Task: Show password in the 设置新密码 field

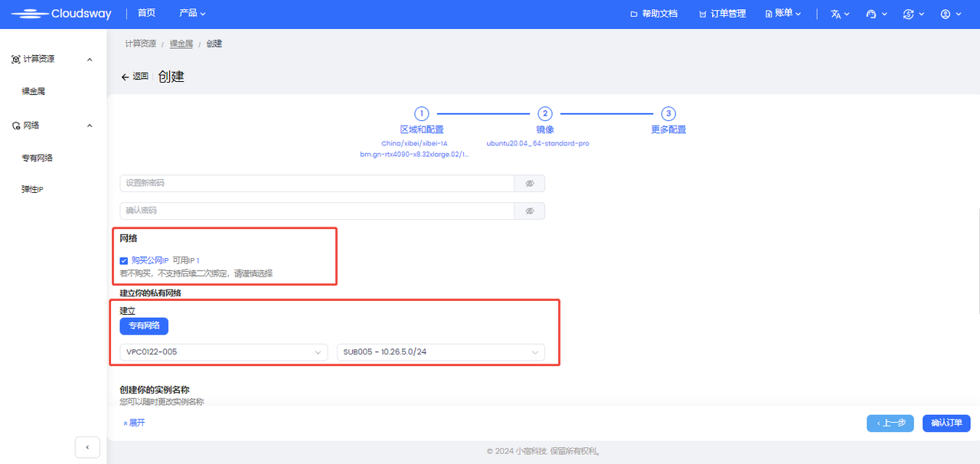Action: (529, 184)
